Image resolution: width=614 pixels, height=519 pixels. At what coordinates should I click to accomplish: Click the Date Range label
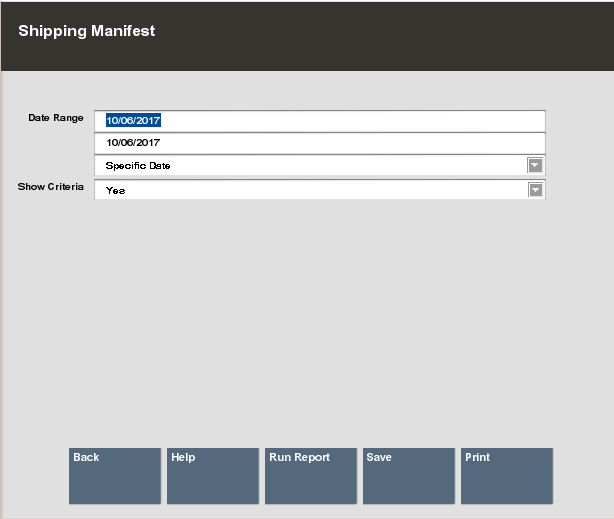click(56, 118)
